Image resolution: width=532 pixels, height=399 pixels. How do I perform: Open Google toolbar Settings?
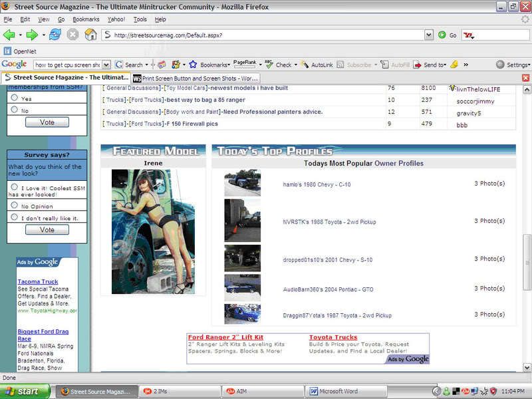[513, 65]
